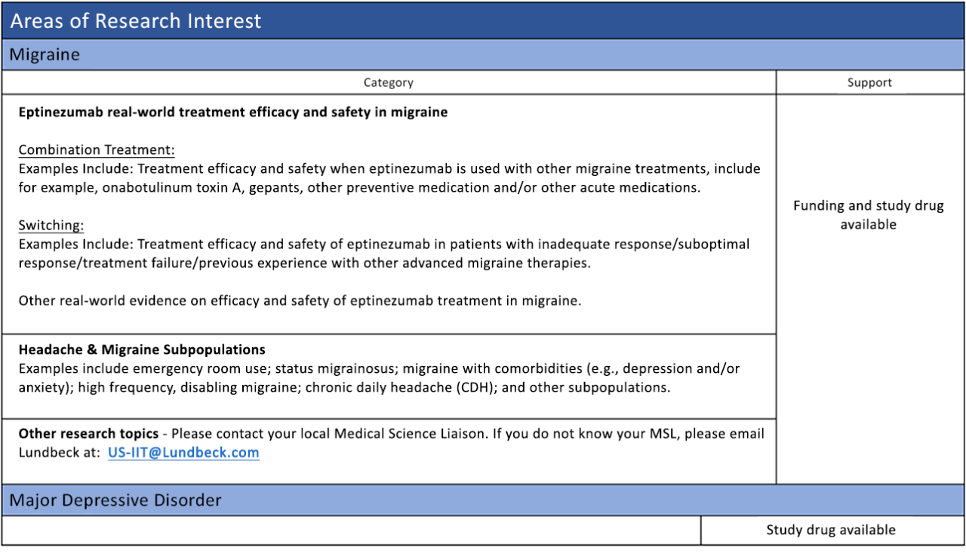Click the 'Headache & Migraine Subpopulations' heading
966x560 pixels.
pyautogui.click(x=142, y=350)
